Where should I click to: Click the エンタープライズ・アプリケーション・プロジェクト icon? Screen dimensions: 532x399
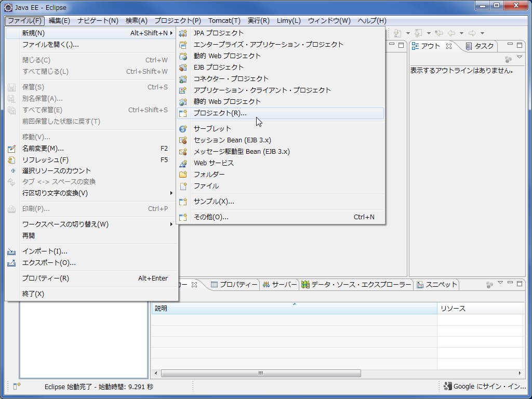pyautogui.click(x=183, y=45)
